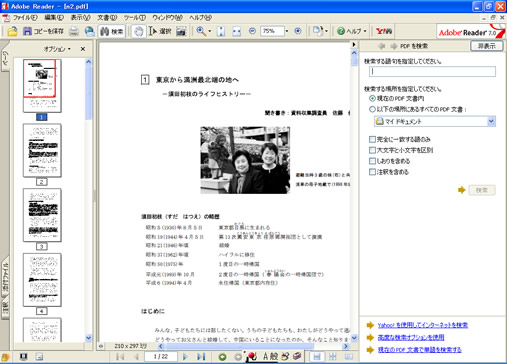Image resolution: width=507 pixels, height=364 pixels.
Task: Expand the Rotate View dropdown arrow
Action: point(326,31)
